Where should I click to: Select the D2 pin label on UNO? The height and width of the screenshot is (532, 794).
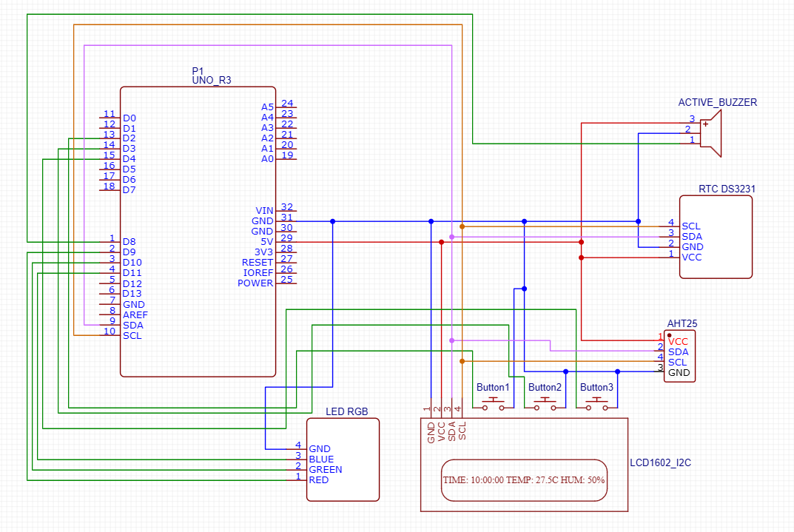[129, 138]
